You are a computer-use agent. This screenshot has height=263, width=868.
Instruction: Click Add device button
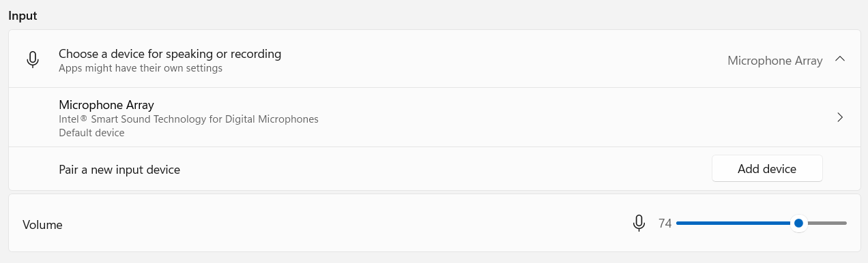767,169
